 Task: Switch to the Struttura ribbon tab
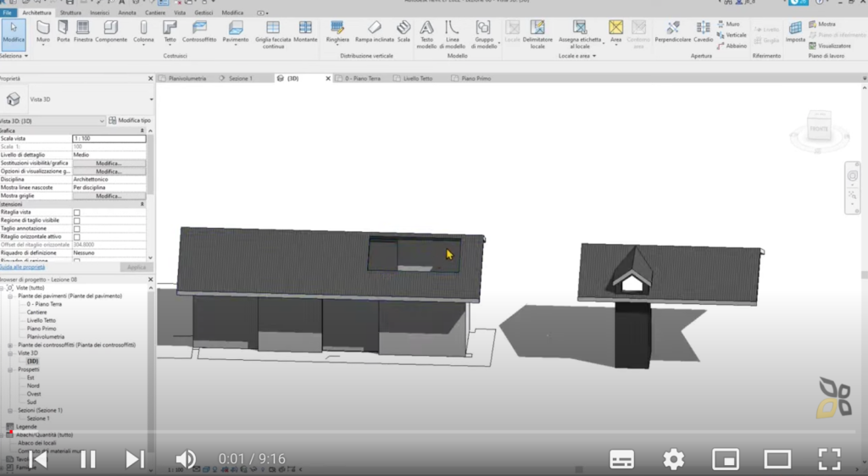pyautogui.click(x=70, y=12)
